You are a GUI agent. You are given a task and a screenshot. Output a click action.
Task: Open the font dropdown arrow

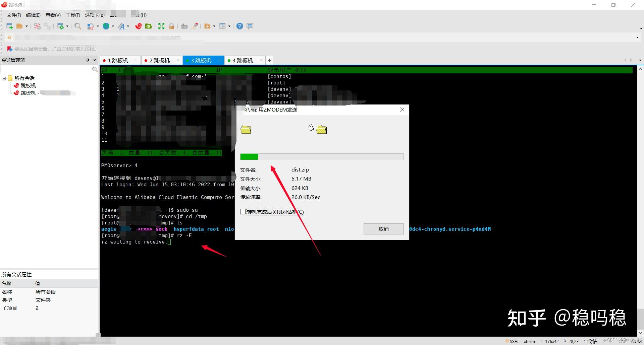coord(128,26)
